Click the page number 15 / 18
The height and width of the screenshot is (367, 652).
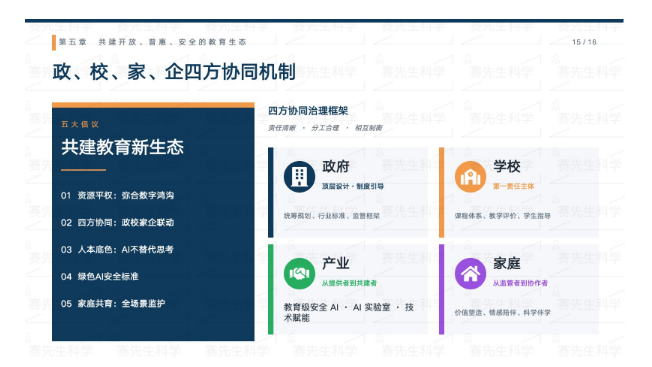584,42
